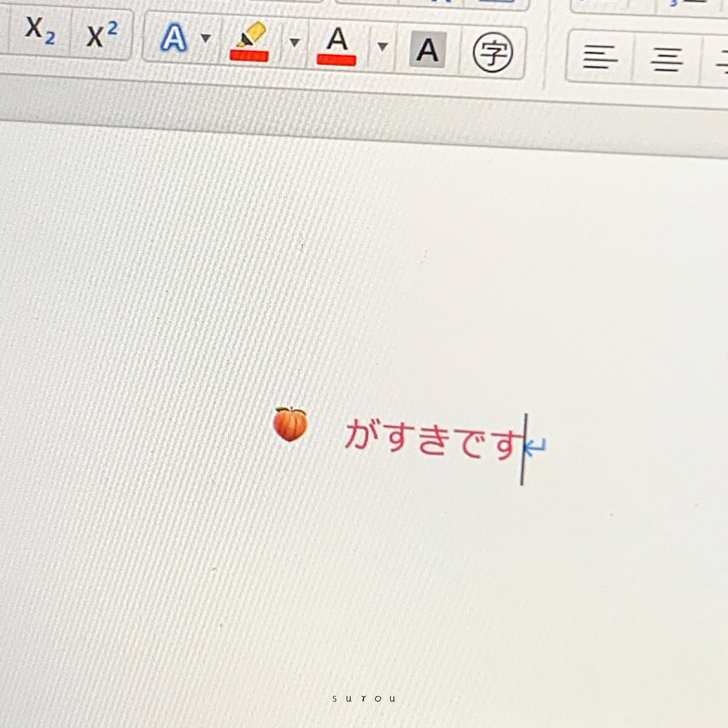The image size is (728, 728).
Task: Toggle superscript formatting X²
Action: (102, 35)
